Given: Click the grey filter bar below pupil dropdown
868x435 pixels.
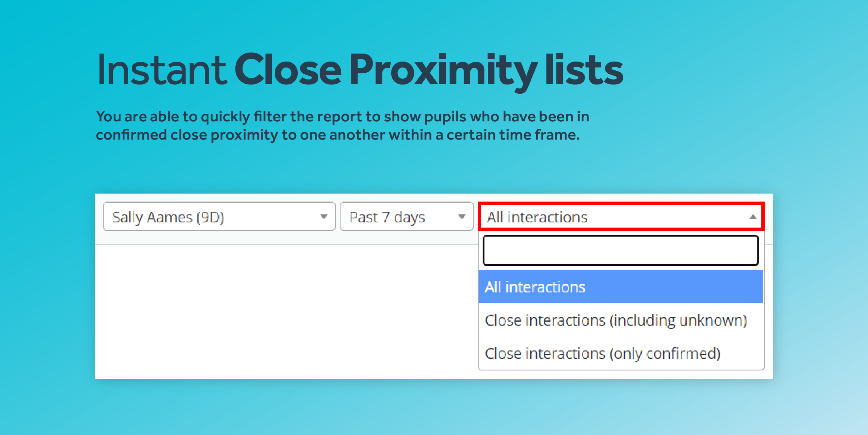Looking at the screenshot, I should (x=286, y=238).
